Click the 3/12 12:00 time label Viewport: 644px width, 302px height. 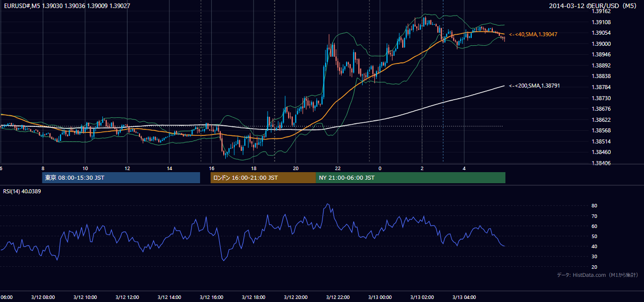127,297
